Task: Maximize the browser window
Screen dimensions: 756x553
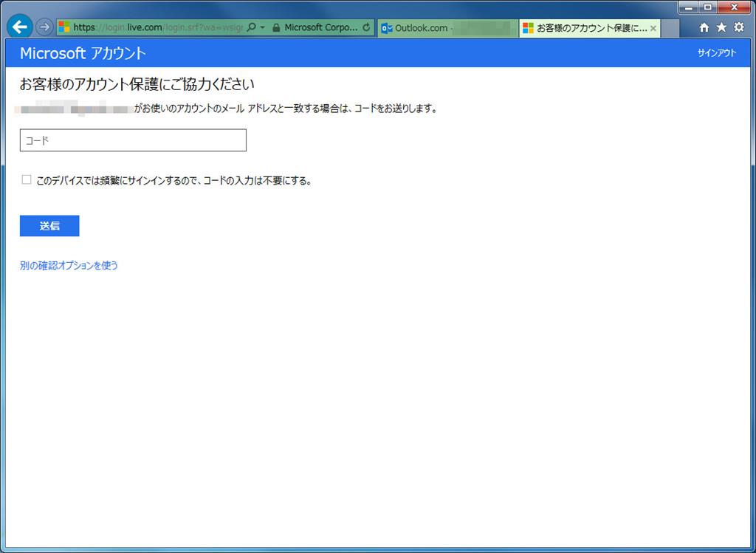Action: (x=707, y=7)
